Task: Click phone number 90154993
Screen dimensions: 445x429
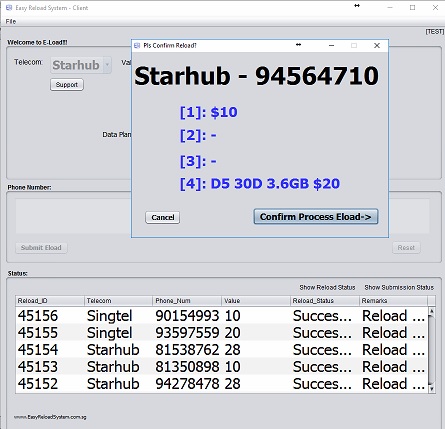Action: pyautogui.click(x=187, y=316)
